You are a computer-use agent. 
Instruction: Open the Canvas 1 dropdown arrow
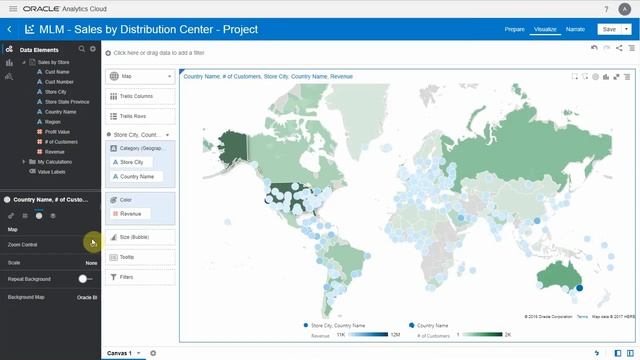(139, 353)
